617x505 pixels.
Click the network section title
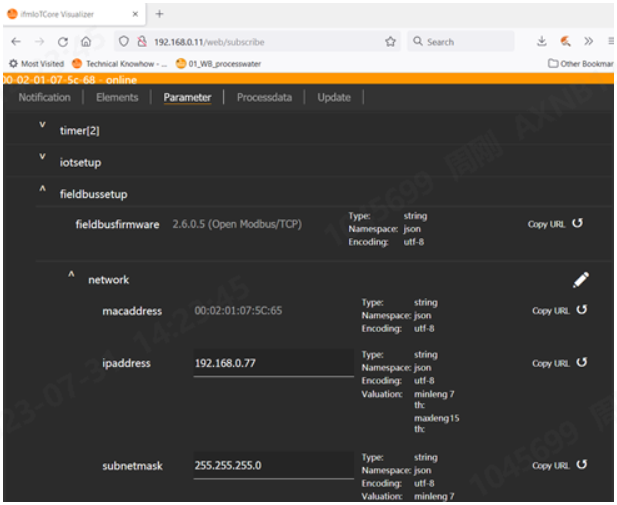coord(109,280)
